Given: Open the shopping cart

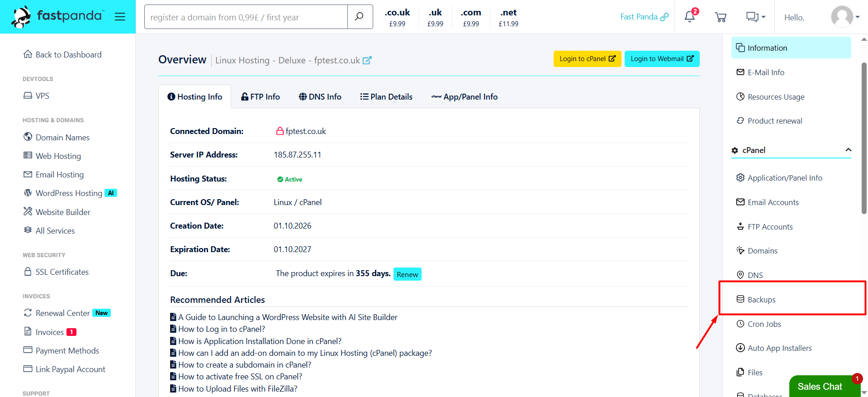Looking at the screenshot, I should point(721,17).
